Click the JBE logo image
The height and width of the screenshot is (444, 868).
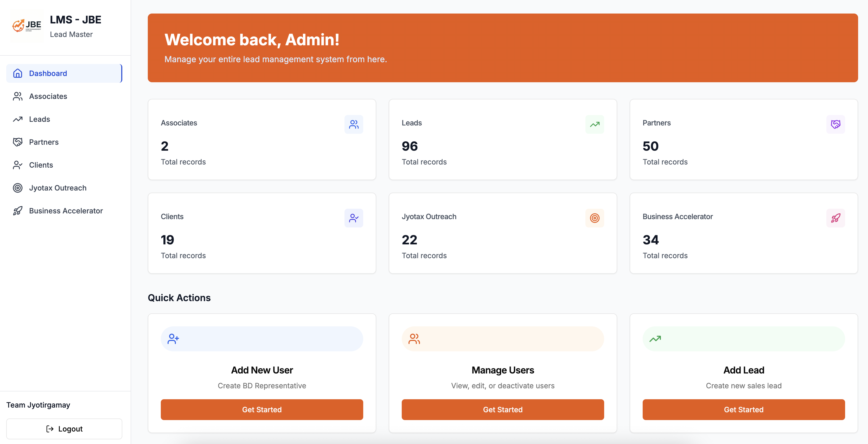tap(27, 26)
